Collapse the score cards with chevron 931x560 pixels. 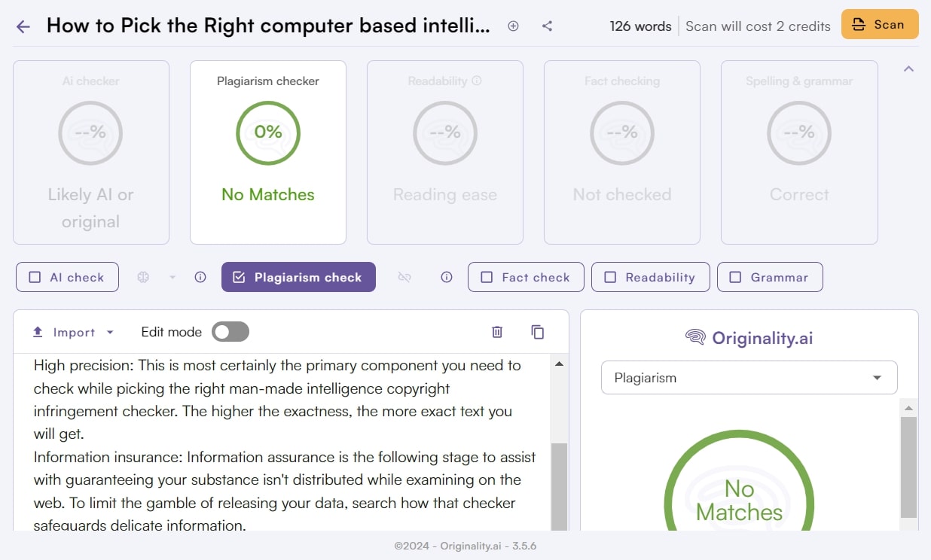click(x=908, y=69)
